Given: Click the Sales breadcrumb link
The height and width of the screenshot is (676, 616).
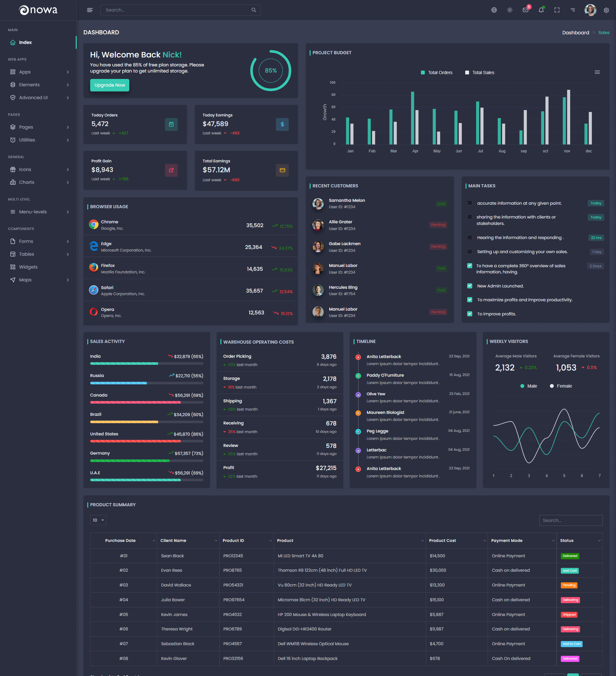Looking at the screenshot, I should [603, 32].
